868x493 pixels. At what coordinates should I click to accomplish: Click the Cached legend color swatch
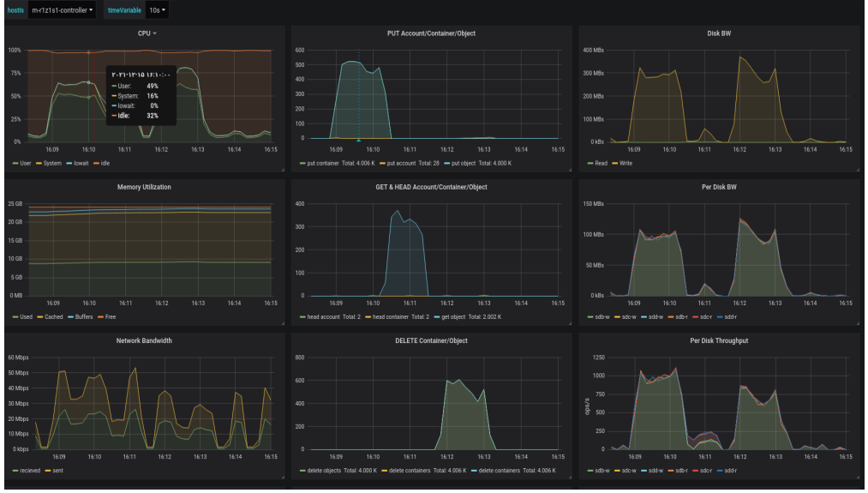40,316
